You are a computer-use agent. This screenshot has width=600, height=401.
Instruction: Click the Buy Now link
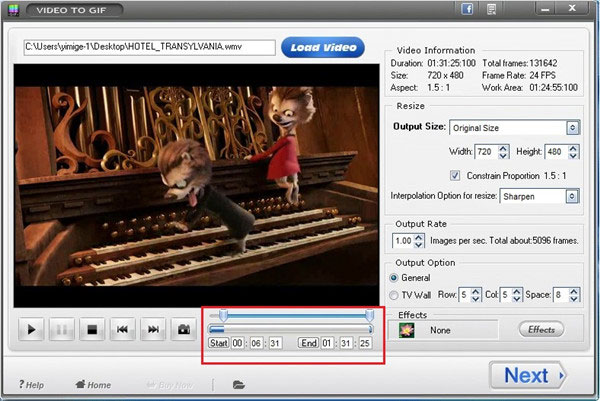coord(170,385)
